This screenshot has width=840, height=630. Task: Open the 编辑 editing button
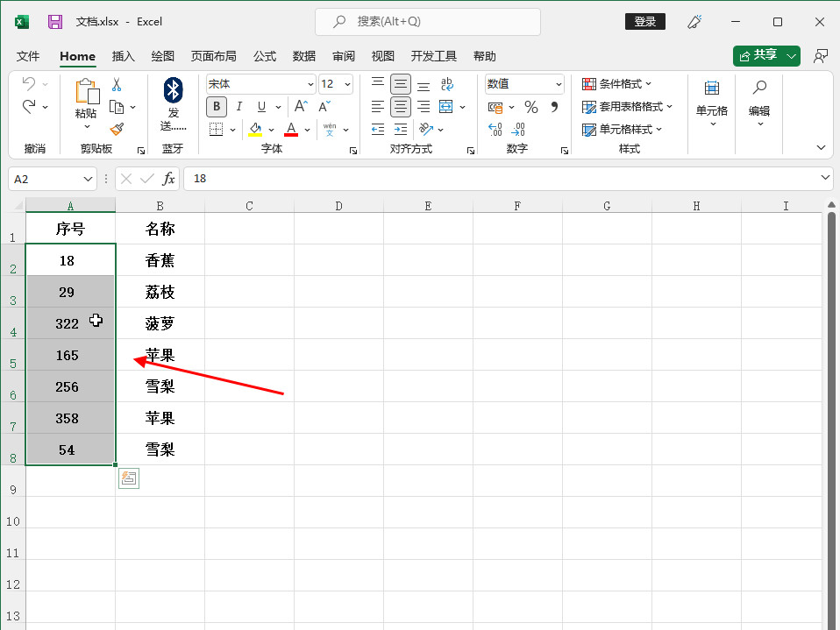point(759,103)
